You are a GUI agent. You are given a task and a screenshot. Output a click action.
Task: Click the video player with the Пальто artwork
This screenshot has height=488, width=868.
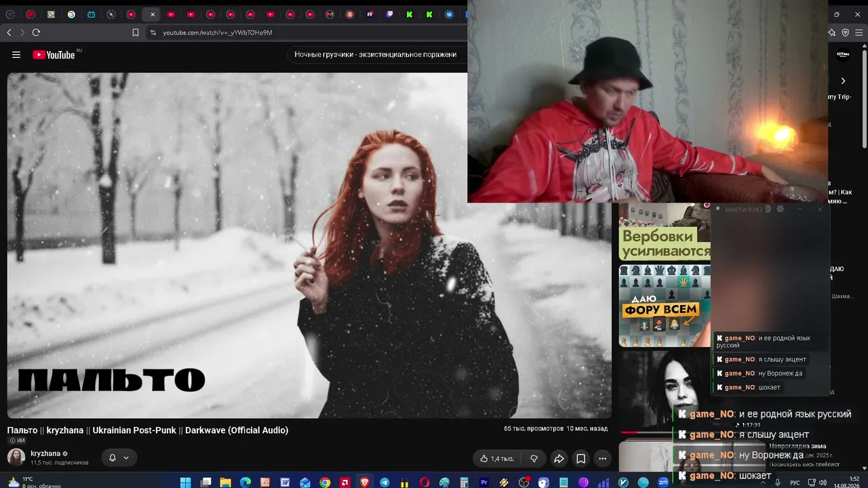[x=309, y=245]
